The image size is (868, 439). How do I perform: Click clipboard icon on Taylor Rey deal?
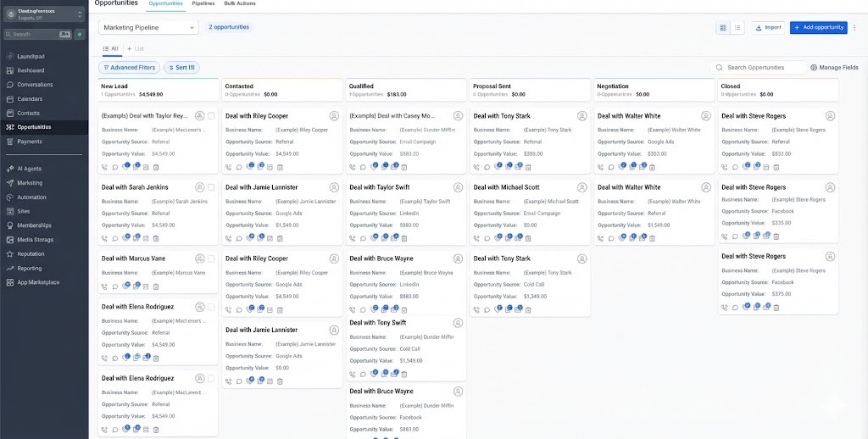click(156, 167)
